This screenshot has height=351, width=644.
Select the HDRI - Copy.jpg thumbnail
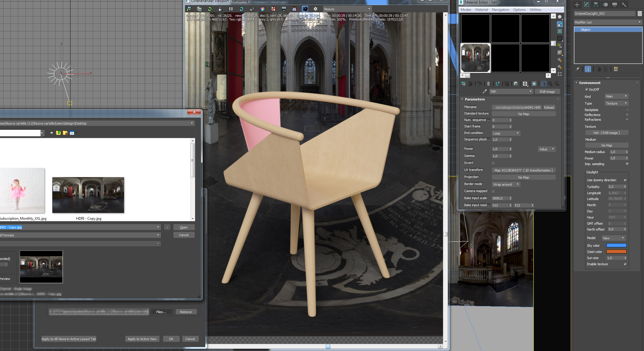(88, 195)
